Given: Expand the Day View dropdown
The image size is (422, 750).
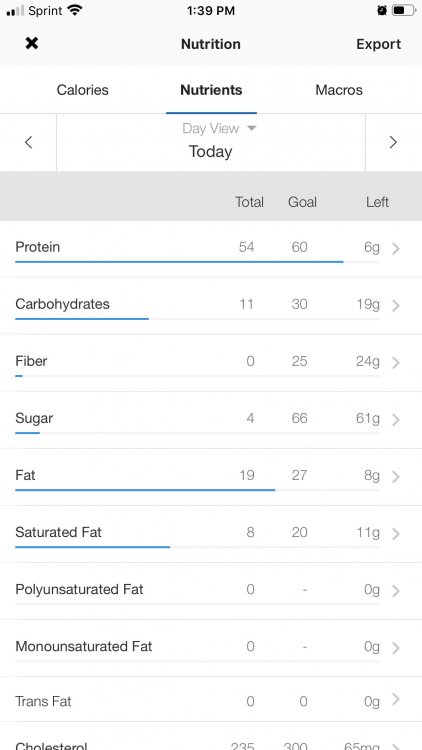Looking at the screenshot, I should point(220,128).
